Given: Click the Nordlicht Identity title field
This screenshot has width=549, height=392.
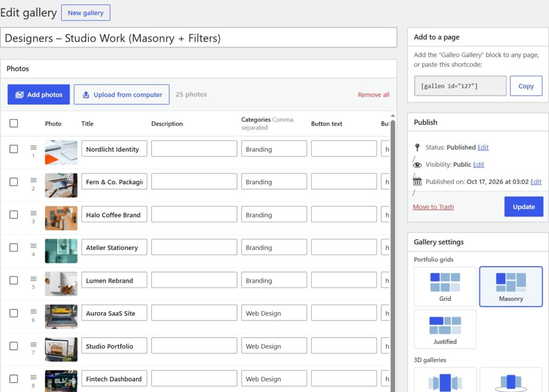Looking at the screenshot, I should pos(114,149).
